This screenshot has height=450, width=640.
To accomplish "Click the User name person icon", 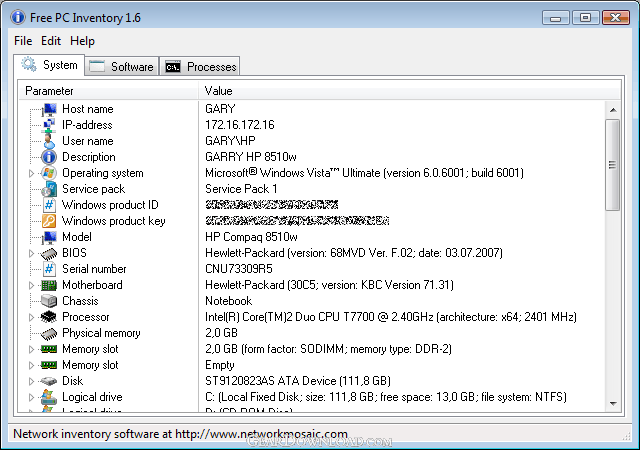I will (49, 141).
